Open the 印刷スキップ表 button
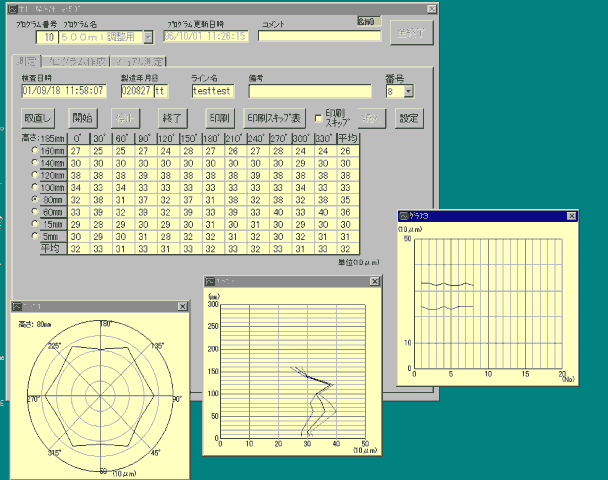608x480 pixels. 274,118
